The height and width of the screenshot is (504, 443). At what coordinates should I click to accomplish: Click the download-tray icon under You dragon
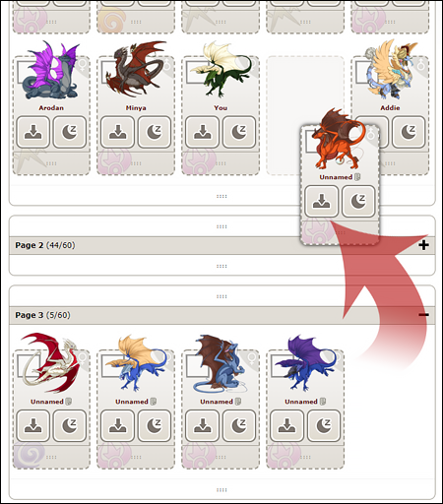tap(202, 132)
